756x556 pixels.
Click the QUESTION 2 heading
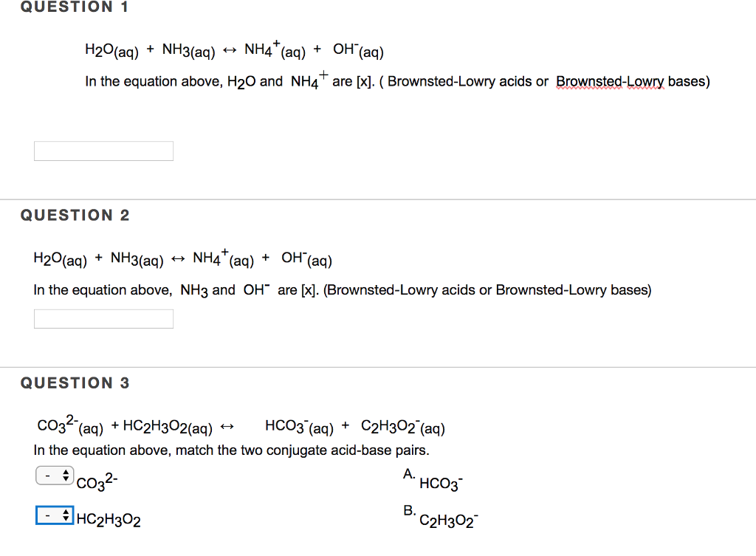pos(75,215)
